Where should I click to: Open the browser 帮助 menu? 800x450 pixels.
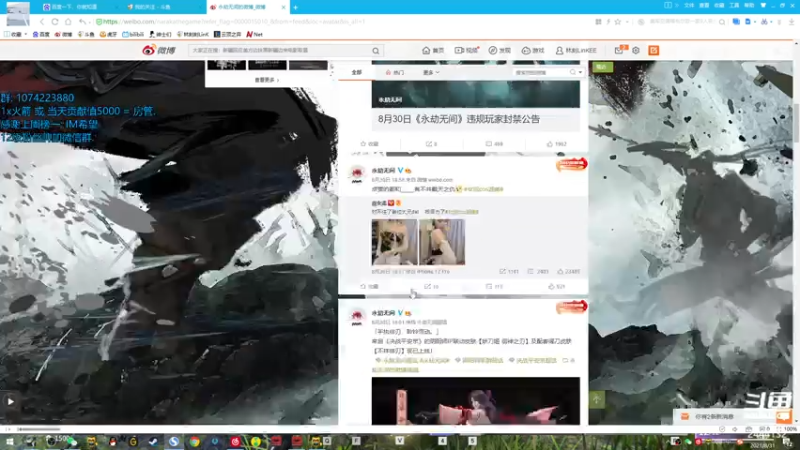tap(748, 5)
